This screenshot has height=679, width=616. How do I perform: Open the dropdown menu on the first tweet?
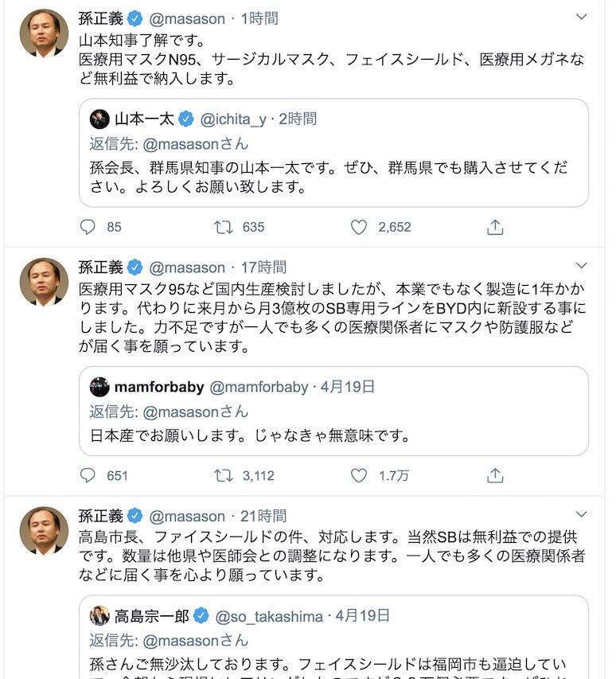(580, 14)
